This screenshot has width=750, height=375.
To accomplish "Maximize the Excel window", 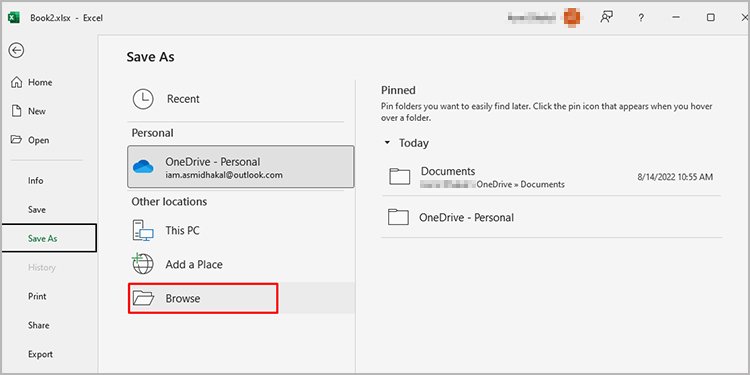I will pyautogui.click(x=711, y=18).
